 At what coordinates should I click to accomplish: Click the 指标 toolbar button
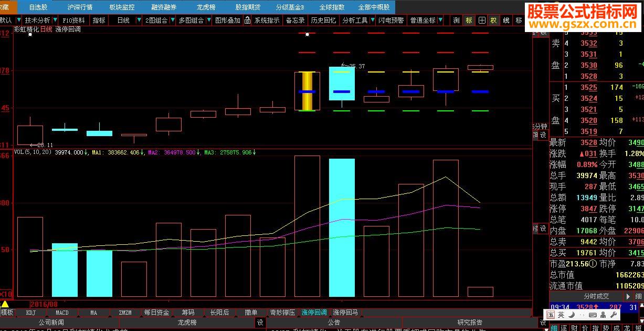99,20
